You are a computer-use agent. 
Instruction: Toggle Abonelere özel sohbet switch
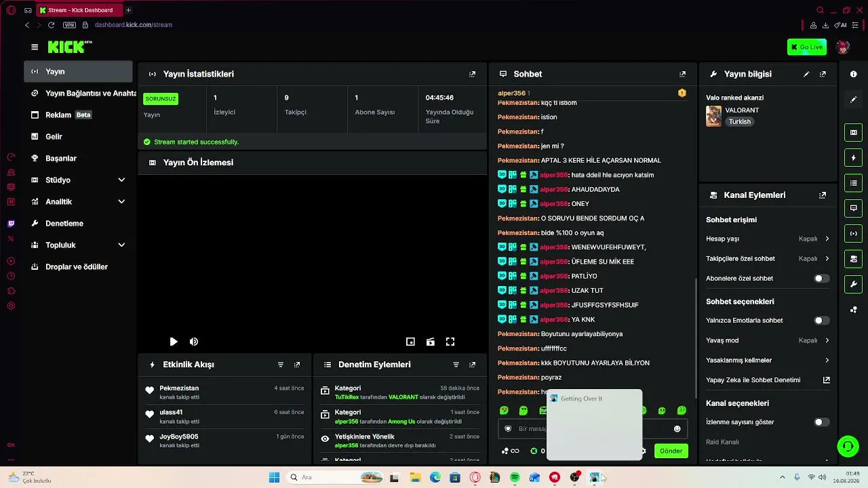coord(821,279)
